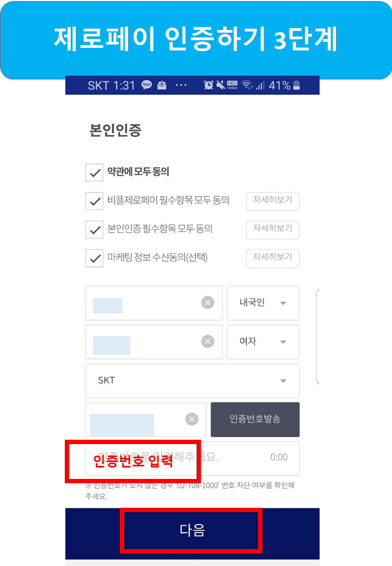The height and width of the screenshot is (566, 392).
Task: Uncheck 마케팅 정보 수신동의(선택) checkbox
Action: click(x=94, y=258)
